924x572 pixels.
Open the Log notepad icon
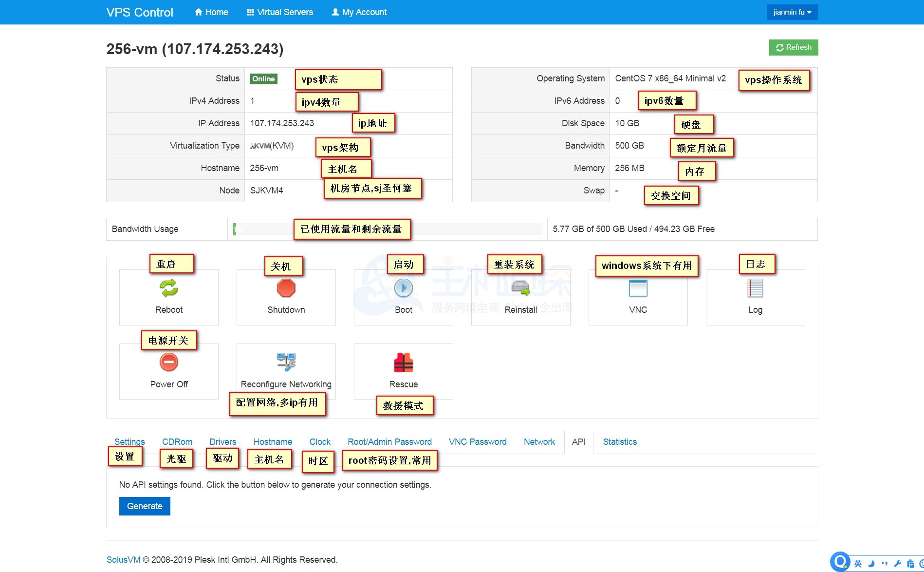tap(755, 288)
